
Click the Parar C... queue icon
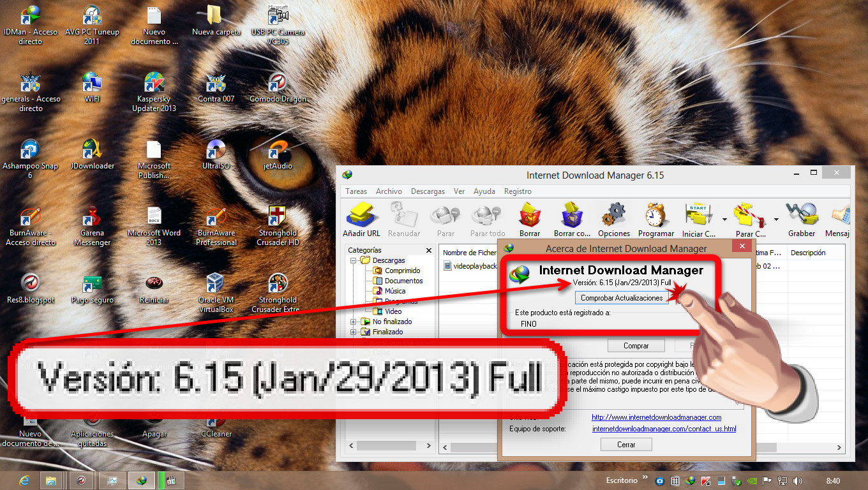[751, 220]
